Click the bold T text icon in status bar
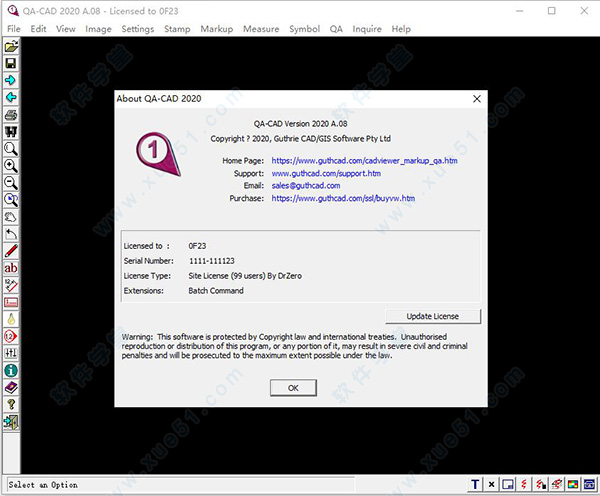The width and height of the screenshot is (600, 496). [x=475, y=485]
